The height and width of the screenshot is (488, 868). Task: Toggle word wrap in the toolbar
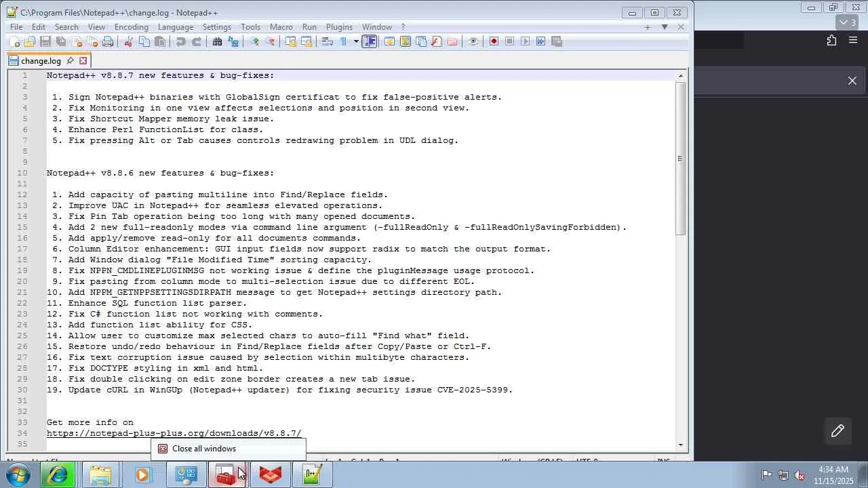click(x=327, y=41)
